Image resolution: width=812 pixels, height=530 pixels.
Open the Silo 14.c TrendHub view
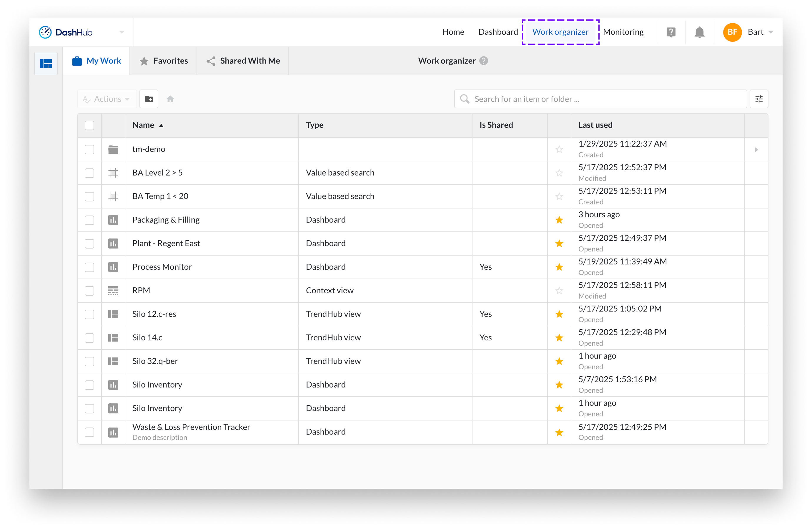[147, 337]
